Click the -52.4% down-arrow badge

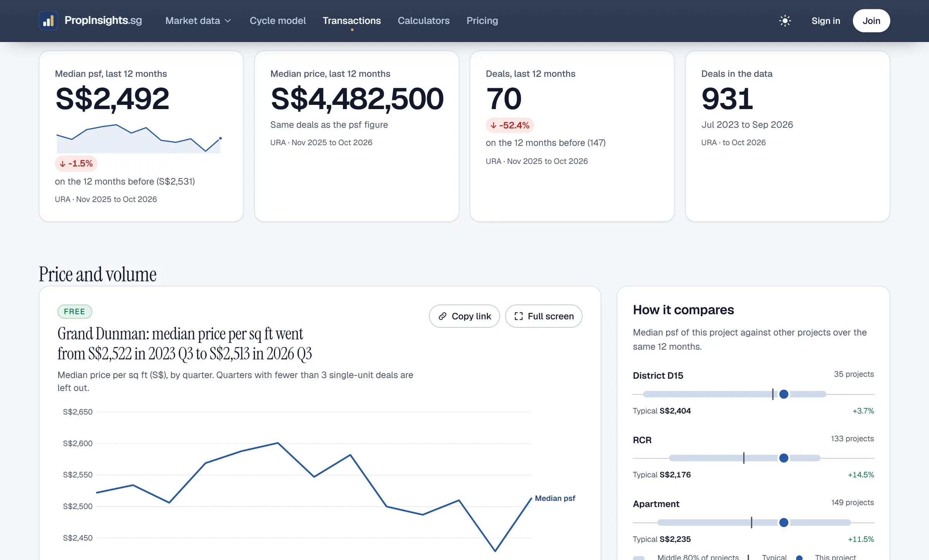(x=510, y=125)
